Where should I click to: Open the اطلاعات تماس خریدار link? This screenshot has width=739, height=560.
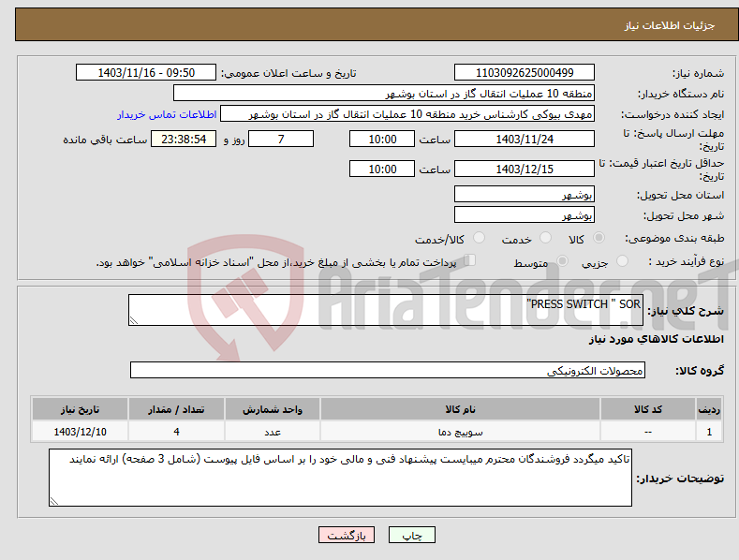167,114
